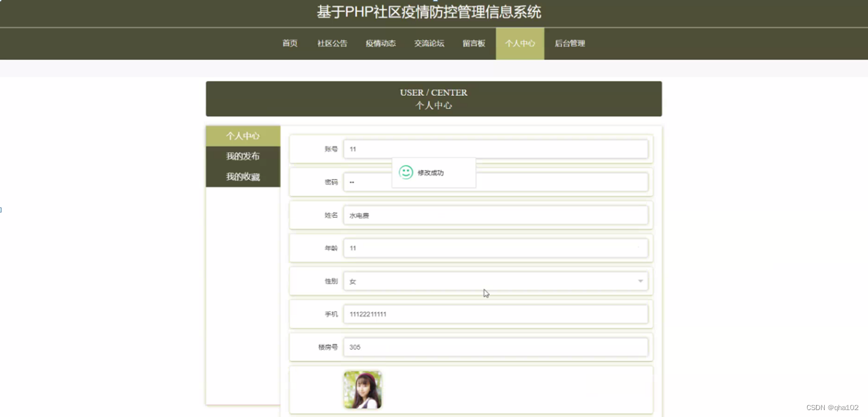This screenshot has width=868, height=417.
Task: Select the 个人中心 top navigation tab
Action: click(x=520, y=44)
